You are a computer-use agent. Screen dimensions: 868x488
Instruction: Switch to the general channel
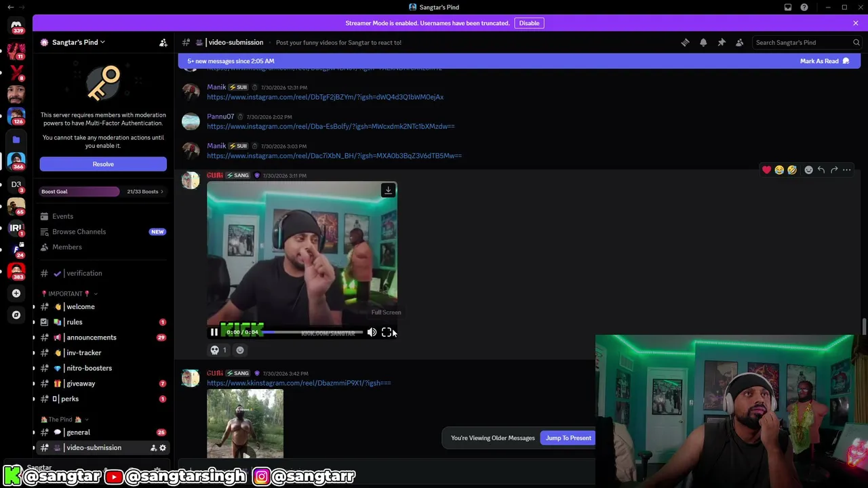coord(102,432)
